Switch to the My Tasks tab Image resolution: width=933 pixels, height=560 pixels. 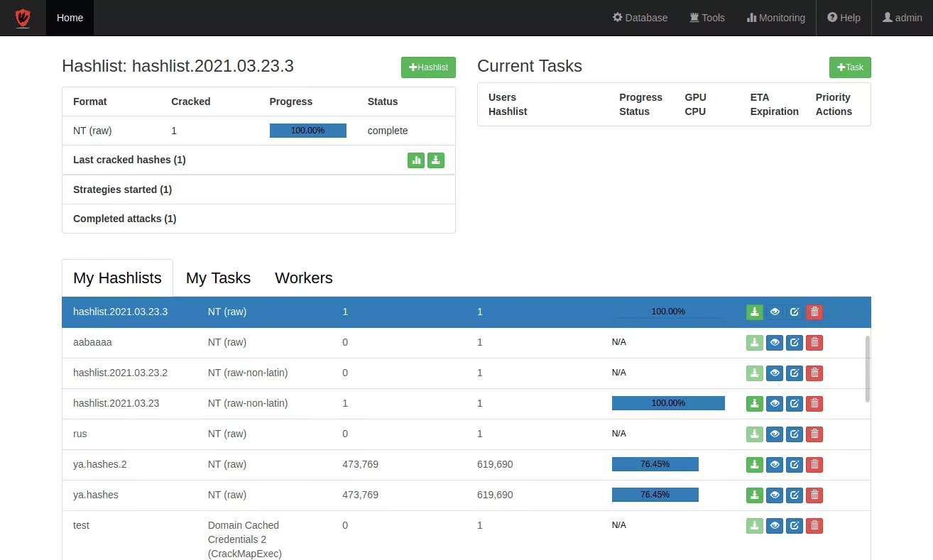pyautogui.click(x=218, y=278)
